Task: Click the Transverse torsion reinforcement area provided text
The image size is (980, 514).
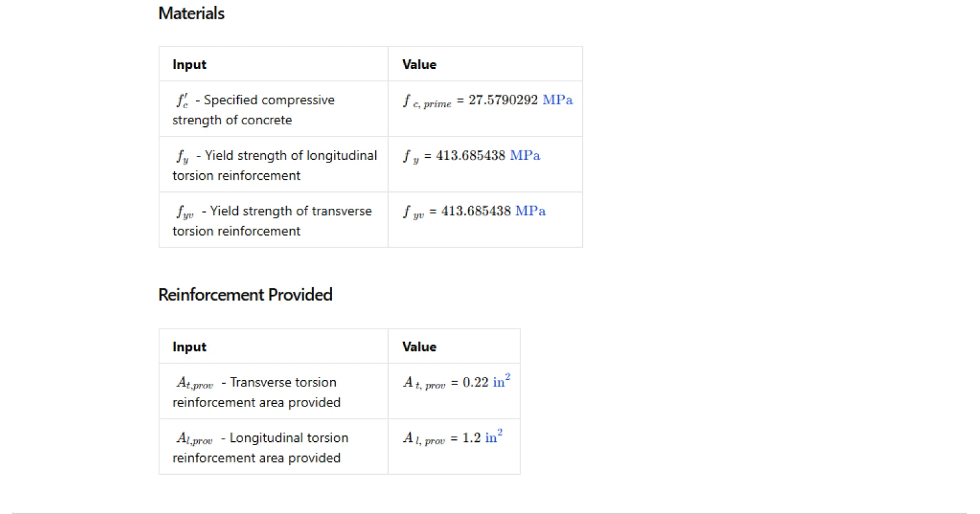Action: pyautogui.click(x=256, y=392)
